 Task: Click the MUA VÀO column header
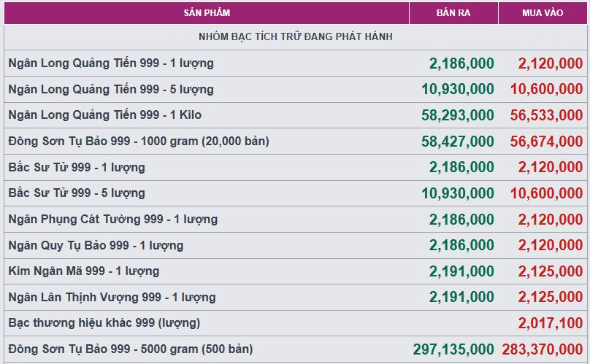pos(543,13)
